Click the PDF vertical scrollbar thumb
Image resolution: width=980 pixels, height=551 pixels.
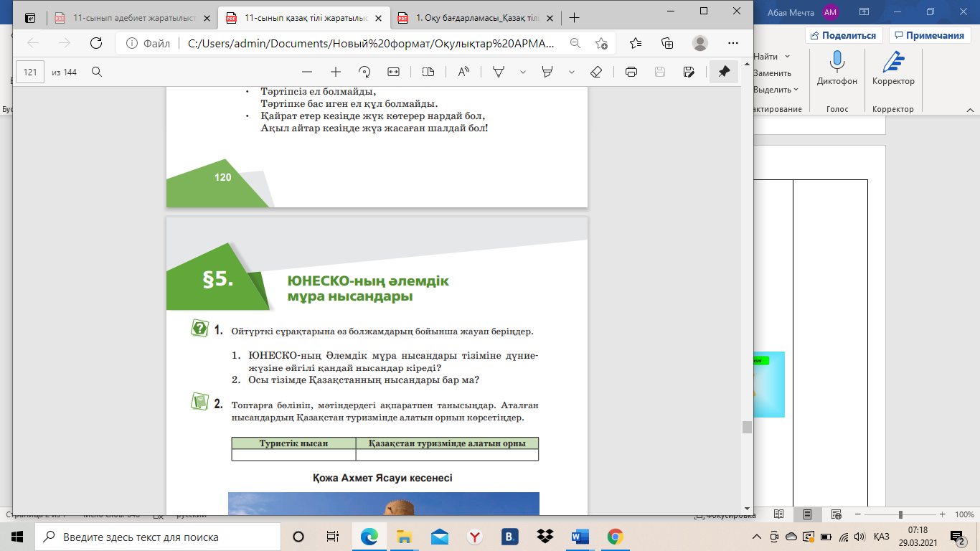tap(747, 427)
